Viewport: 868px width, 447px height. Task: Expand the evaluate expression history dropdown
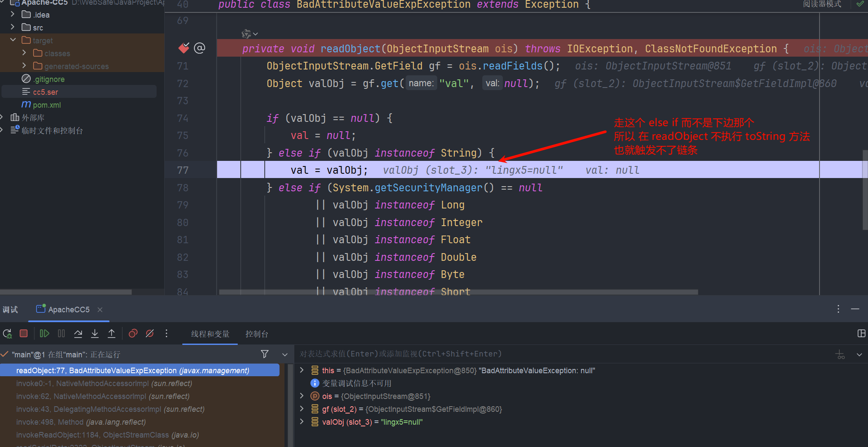click(x=859, y=355)
